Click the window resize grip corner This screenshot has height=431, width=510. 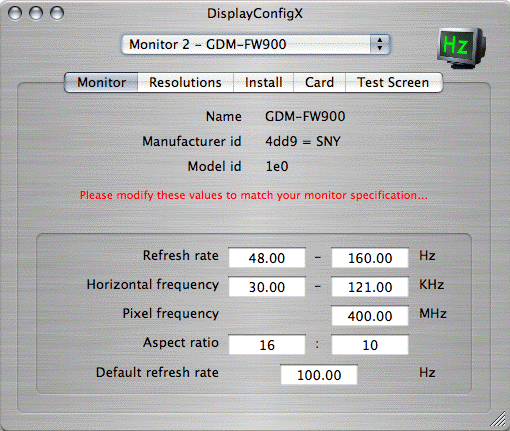[x=498, y=419]
